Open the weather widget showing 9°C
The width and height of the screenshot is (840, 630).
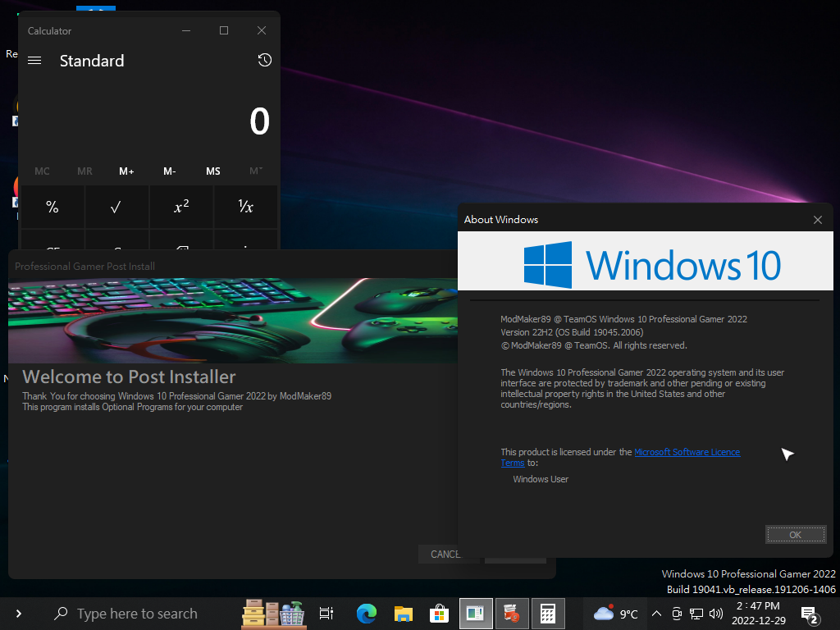click(615, 614)
